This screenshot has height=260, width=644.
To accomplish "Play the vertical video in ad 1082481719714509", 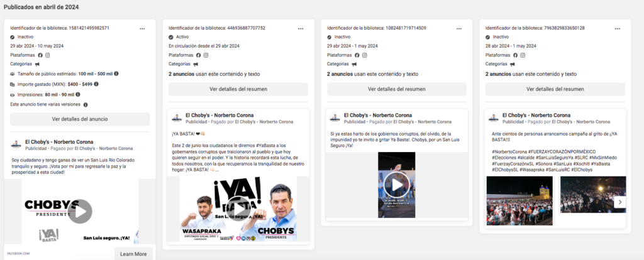I will click(396, 185).
